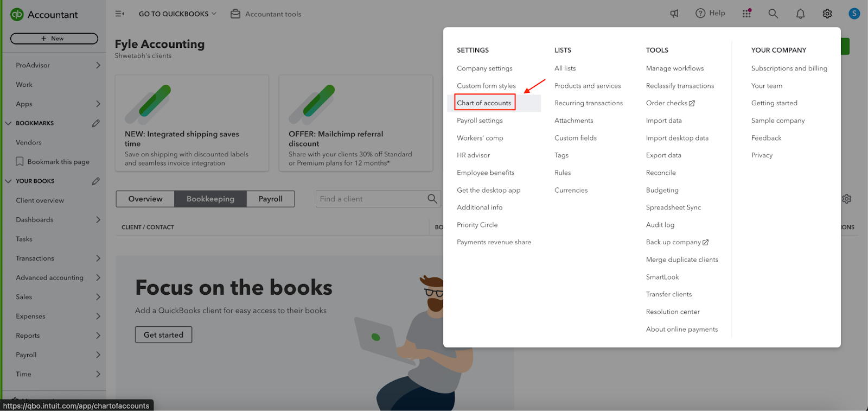This screenshot has width=868, height=411.
Task: Collapse the sidebar with the hamburger icon
Action: tap(120, 14)
